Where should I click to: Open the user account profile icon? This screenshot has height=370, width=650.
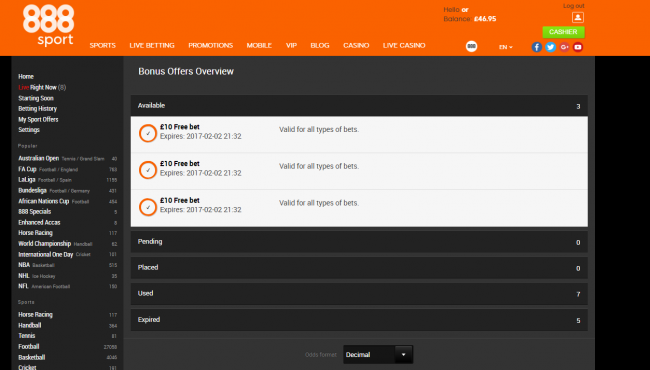(577, 17)
